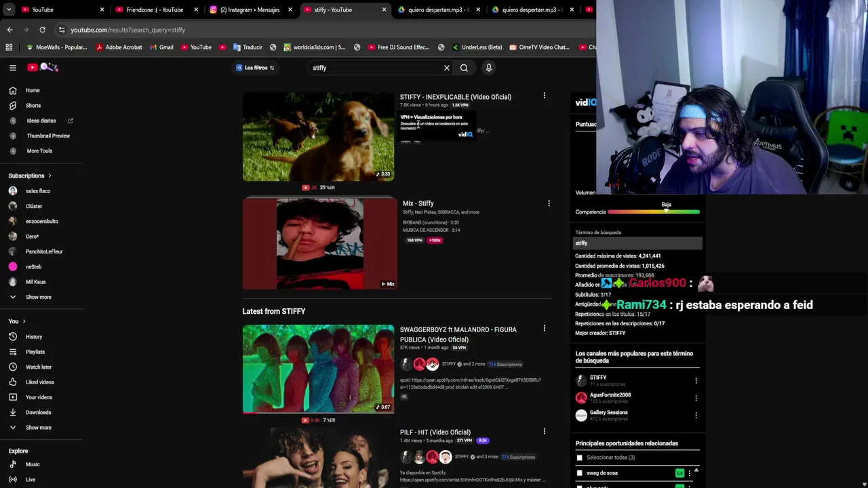Reload the page with the refresh icon

pyautogui.click(x=42, y=30)
